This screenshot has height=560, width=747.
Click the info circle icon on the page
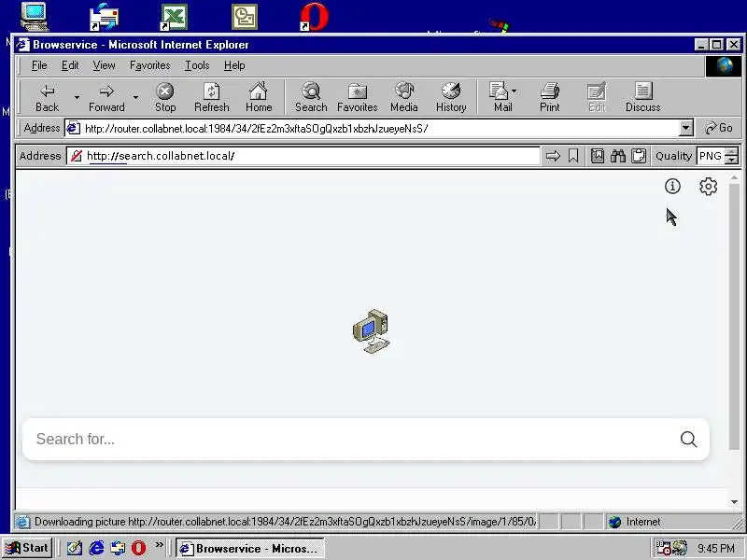coord(672,186)
